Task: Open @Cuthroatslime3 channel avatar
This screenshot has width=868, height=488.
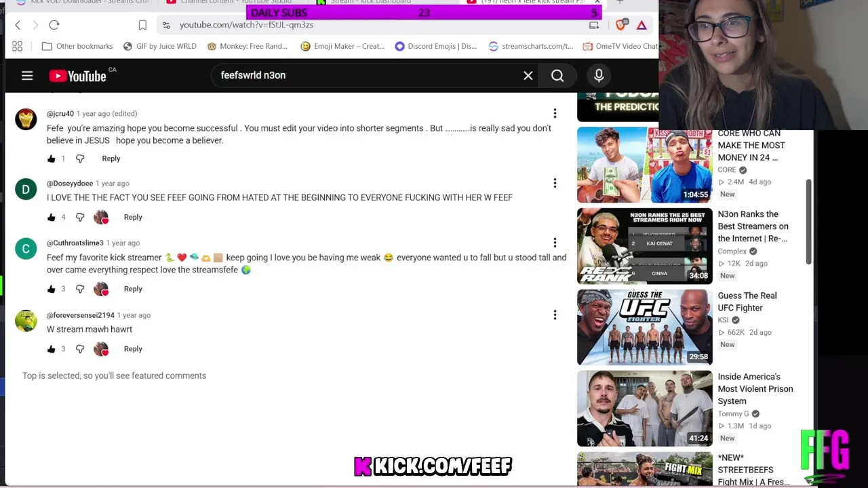Action: 26,249
